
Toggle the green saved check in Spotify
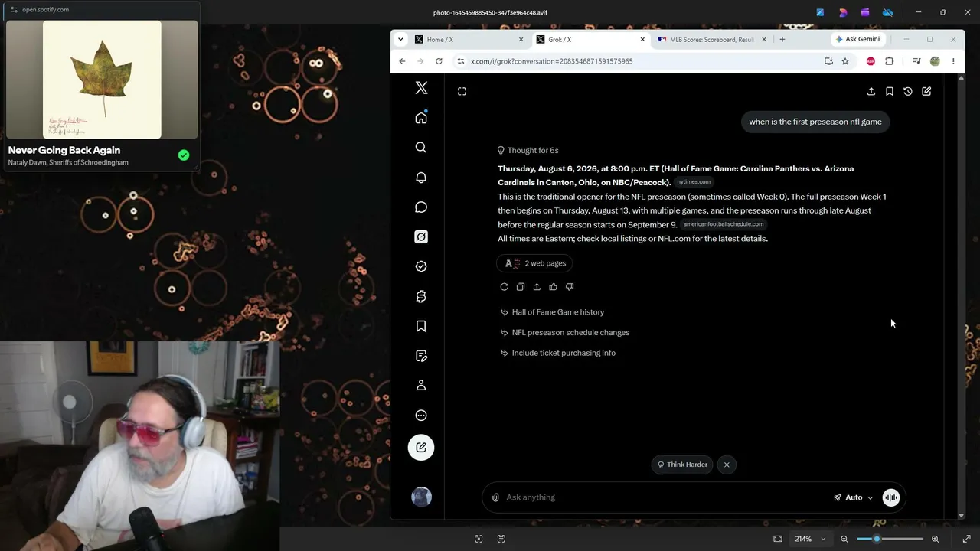pos(184,155)
